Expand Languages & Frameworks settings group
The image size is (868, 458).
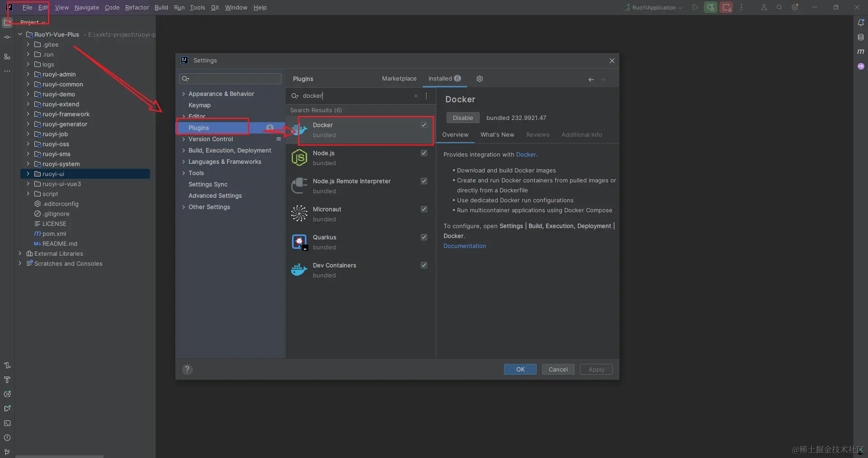[184, 162]
